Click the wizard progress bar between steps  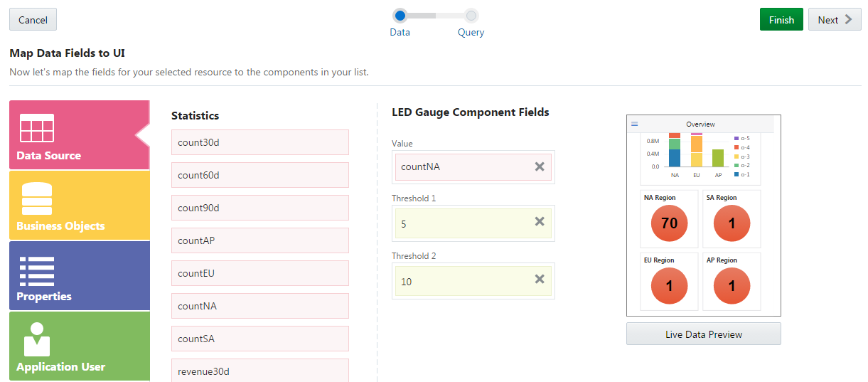tap(436, 15)
